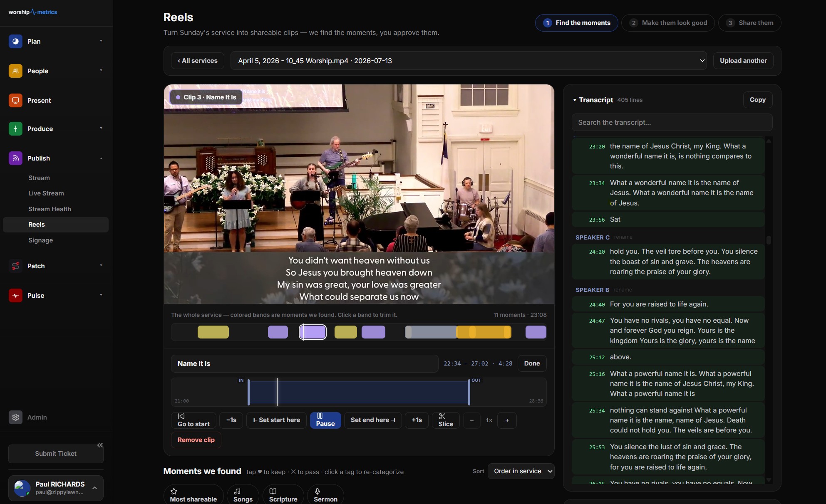Open the service file dropdown
Image resolution: width=826 pixels, height=504 pixels.
(469, 61)
